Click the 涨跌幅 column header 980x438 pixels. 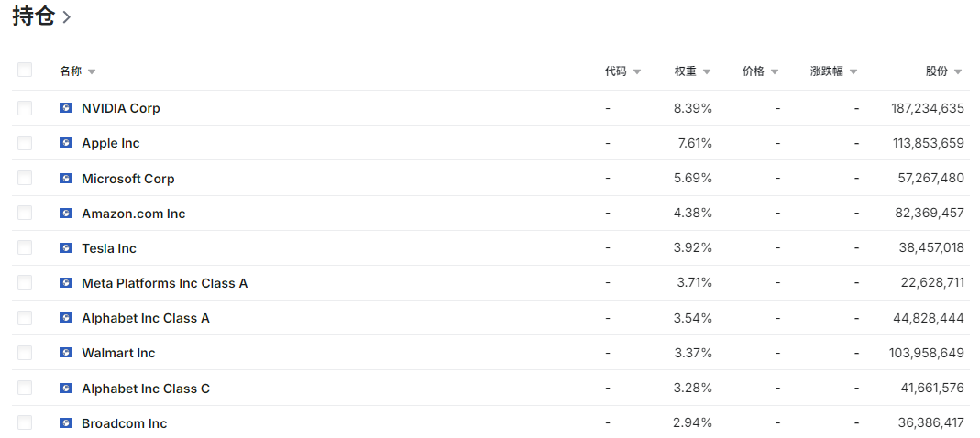coord(827,71)
